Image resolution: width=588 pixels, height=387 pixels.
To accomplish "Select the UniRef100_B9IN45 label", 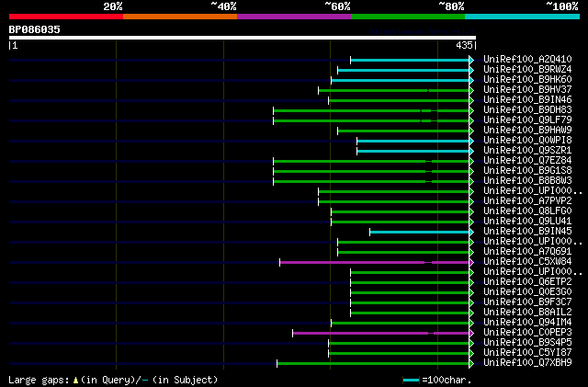I will click(x=527, y=232).
